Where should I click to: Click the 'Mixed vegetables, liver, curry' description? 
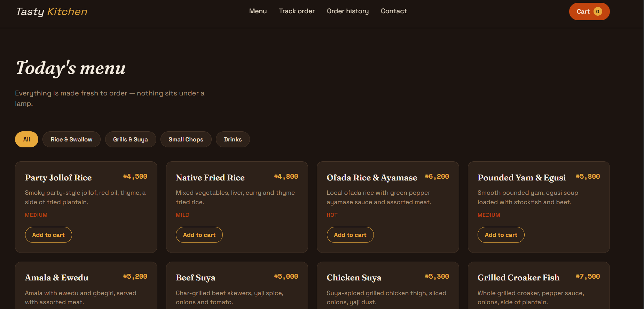(235, 198)
